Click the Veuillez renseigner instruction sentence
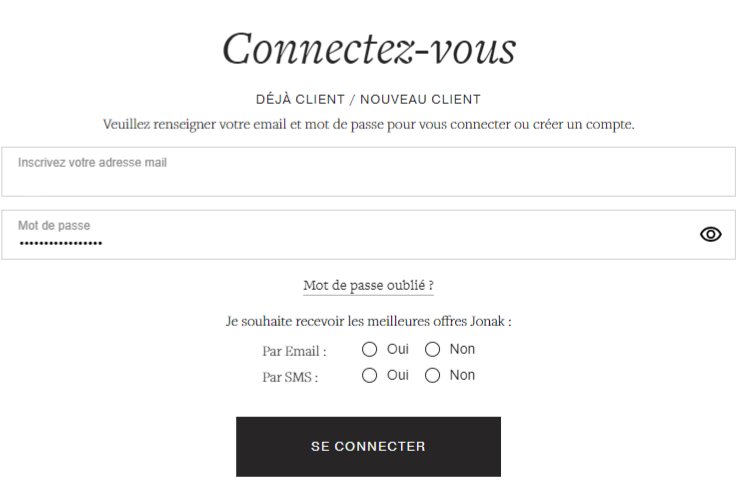 [368, 125]
